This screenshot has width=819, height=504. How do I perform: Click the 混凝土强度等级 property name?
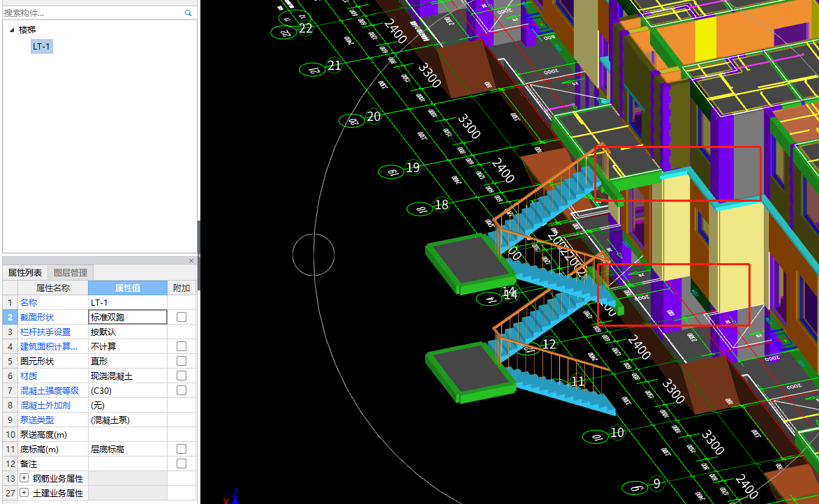point(50,390)
